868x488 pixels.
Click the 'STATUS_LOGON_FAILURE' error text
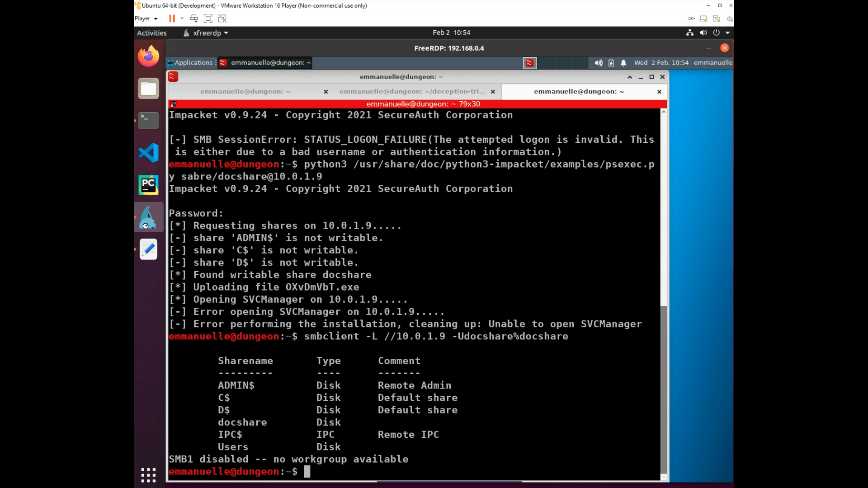365,140
